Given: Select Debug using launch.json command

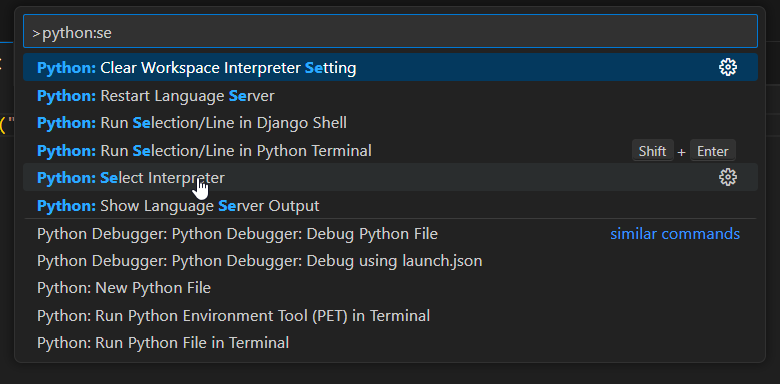Looking at the screenshot, I should [390, 261].
